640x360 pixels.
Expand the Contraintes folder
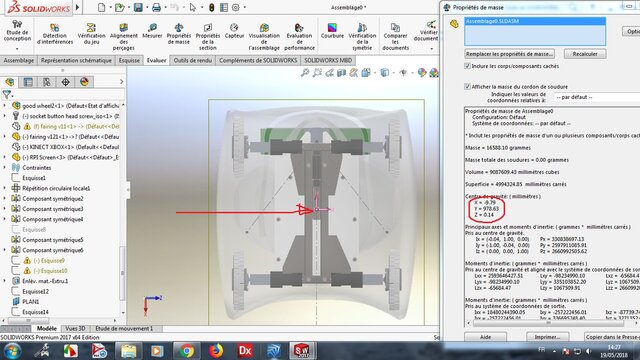click(5, 167)
